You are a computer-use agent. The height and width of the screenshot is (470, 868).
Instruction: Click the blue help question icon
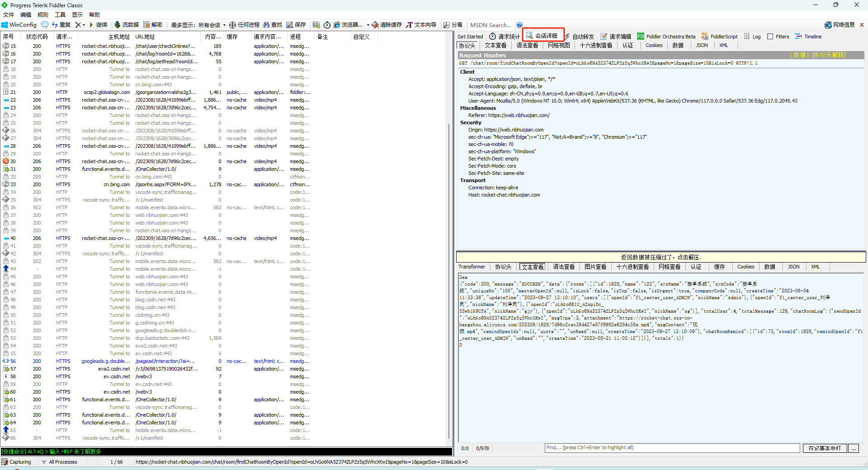coord(519,25)
